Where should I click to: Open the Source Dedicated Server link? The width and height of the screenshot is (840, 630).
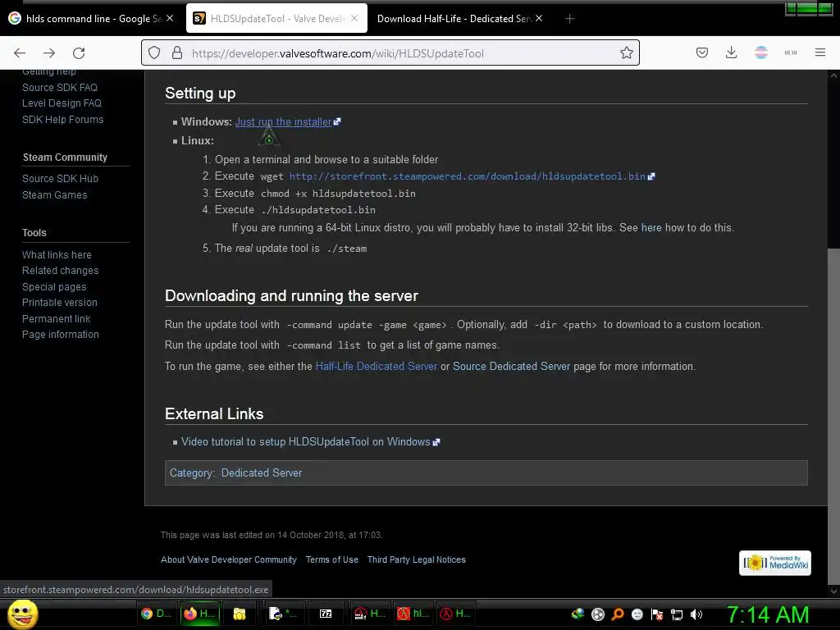pyautogui.click(x=511, y=367)
